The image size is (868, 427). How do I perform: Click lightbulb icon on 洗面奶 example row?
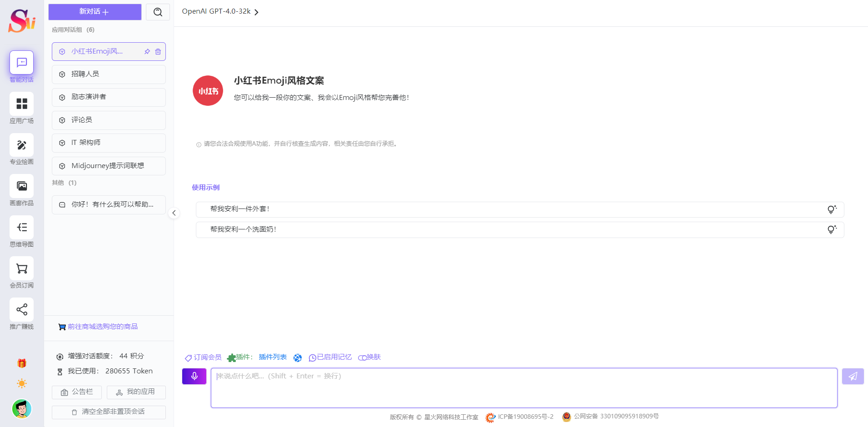click(832, 230)
